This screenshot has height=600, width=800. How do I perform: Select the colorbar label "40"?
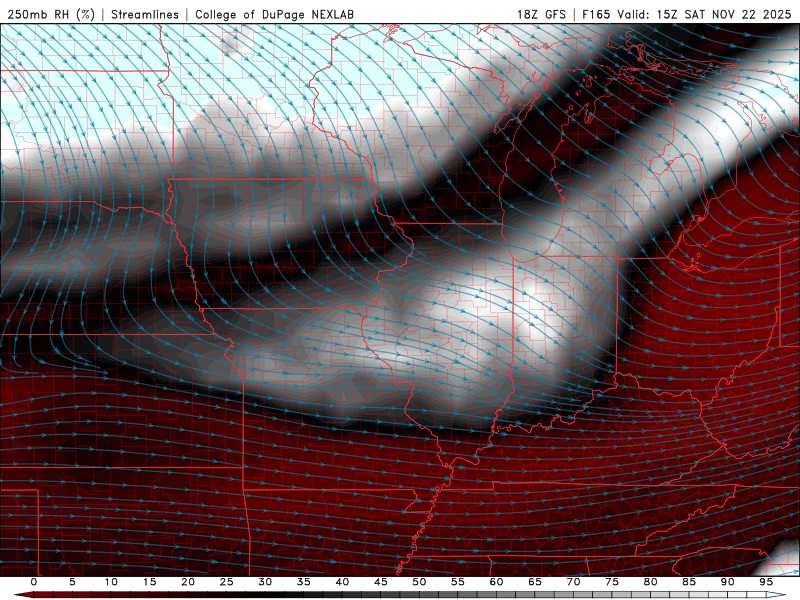342,582
